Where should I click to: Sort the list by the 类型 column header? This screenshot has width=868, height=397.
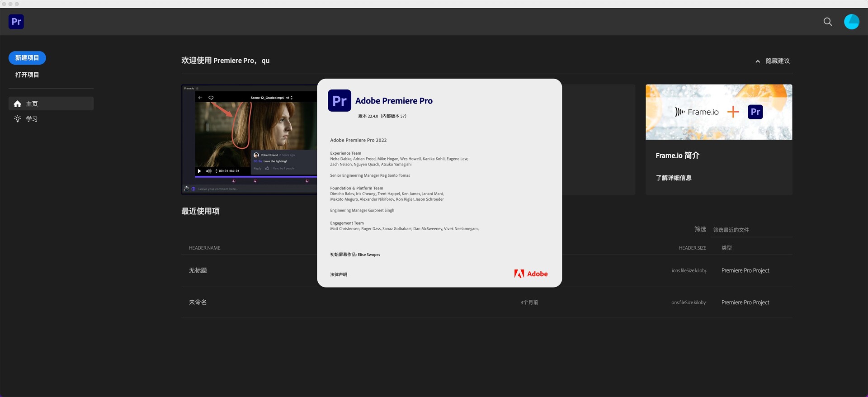pos(726,248)
